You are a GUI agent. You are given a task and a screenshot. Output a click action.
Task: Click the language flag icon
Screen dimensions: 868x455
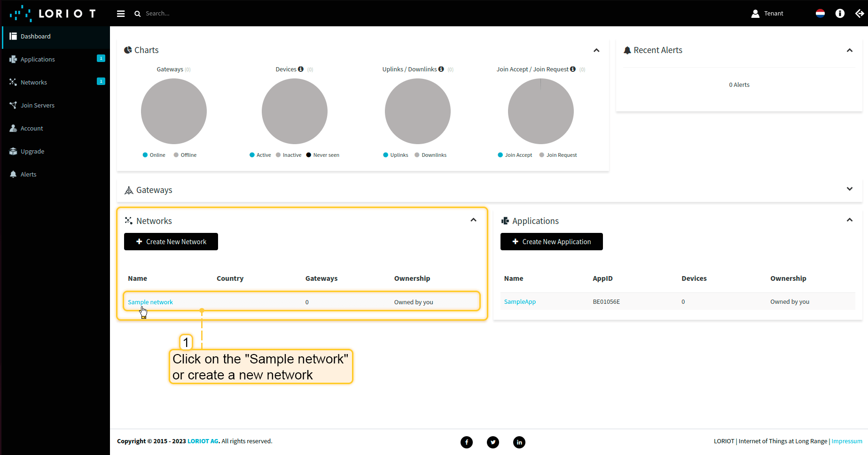coord(820,14)
